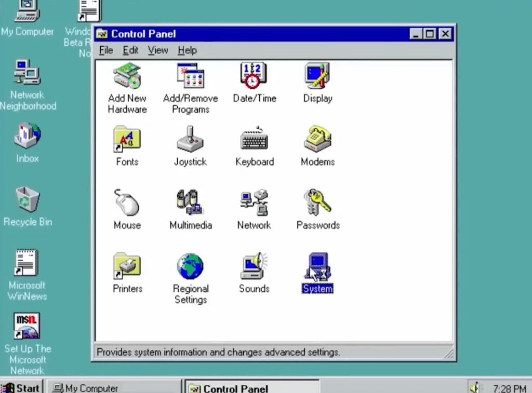Click the Joystick icon
The image size is (532, 393).
coord(190,139)
